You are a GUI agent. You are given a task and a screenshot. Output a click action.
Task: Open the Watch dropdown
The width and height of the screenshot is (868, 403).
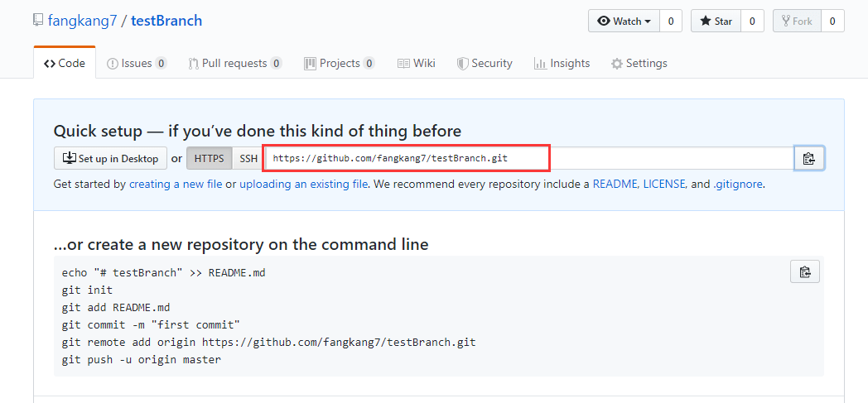click(x=624, y=22)
